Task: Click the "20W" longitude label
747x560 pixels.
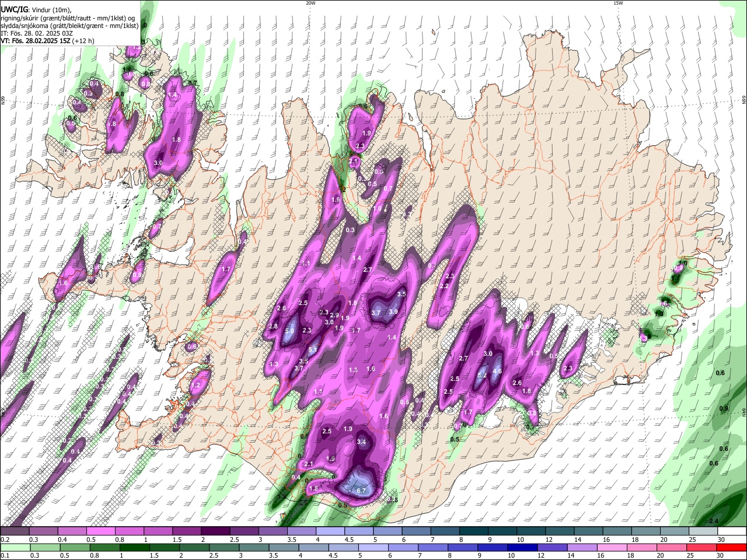Action: 311,3
